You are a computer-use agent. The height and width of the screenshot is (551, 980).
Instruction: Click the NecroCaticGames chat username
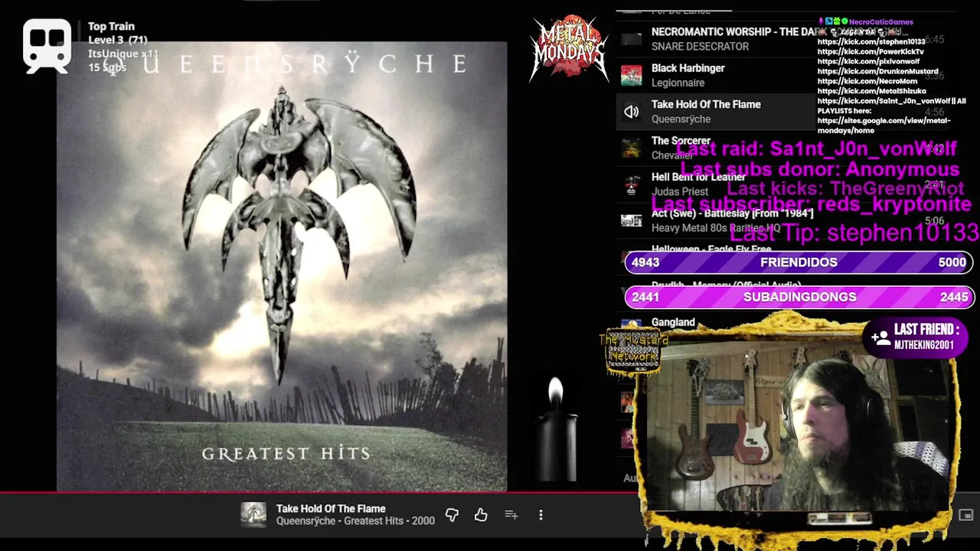point(881,21)
